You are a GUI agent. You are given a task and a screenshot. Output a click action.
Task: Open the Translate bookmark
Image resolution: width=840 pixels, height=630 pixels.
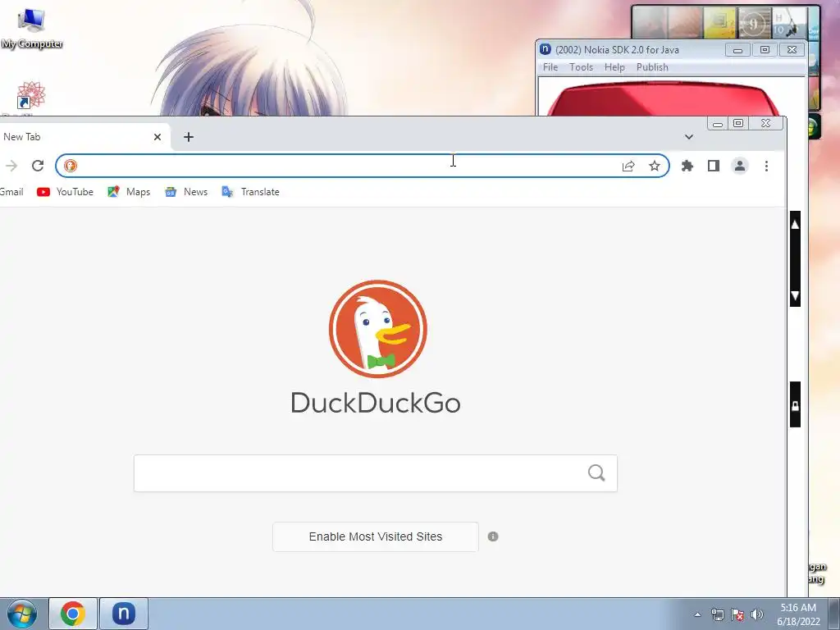[251, 192]
